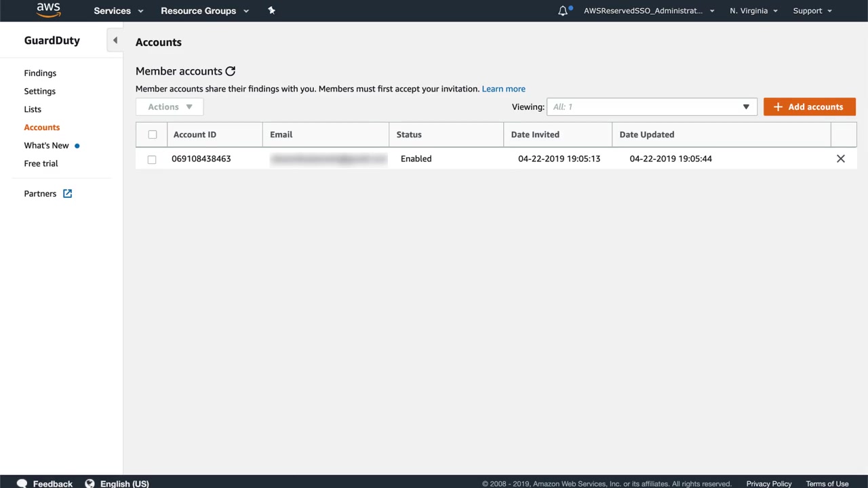The width and height of the screenshot is (868, 488).
Task: Go to Findings in sidebar
Action: coord(40,73)
